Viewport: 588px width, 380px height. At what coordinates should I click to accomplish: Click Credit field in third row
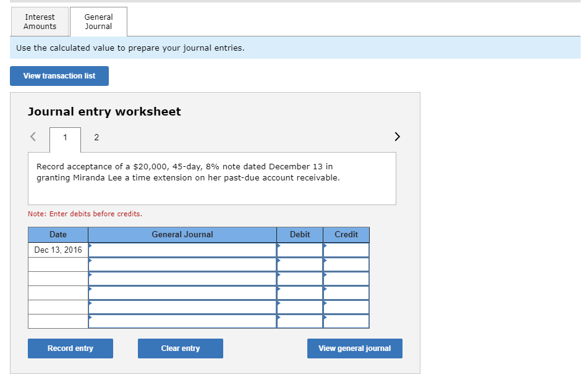pyautogui.click(x=346, y=279)
